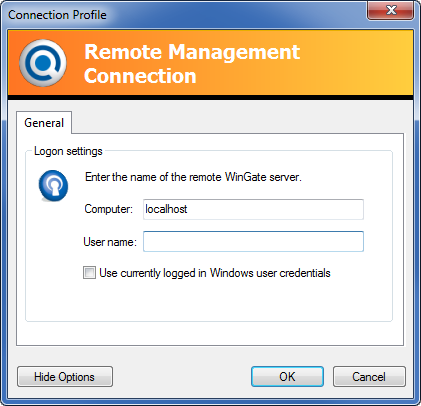Screen dimensions: 421x406
Task: Click into the User name field
Action: tap(253, 241)
